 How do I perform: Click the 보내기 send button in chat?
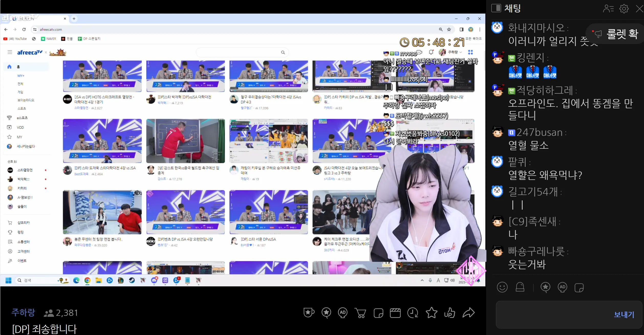coord(624,315)
